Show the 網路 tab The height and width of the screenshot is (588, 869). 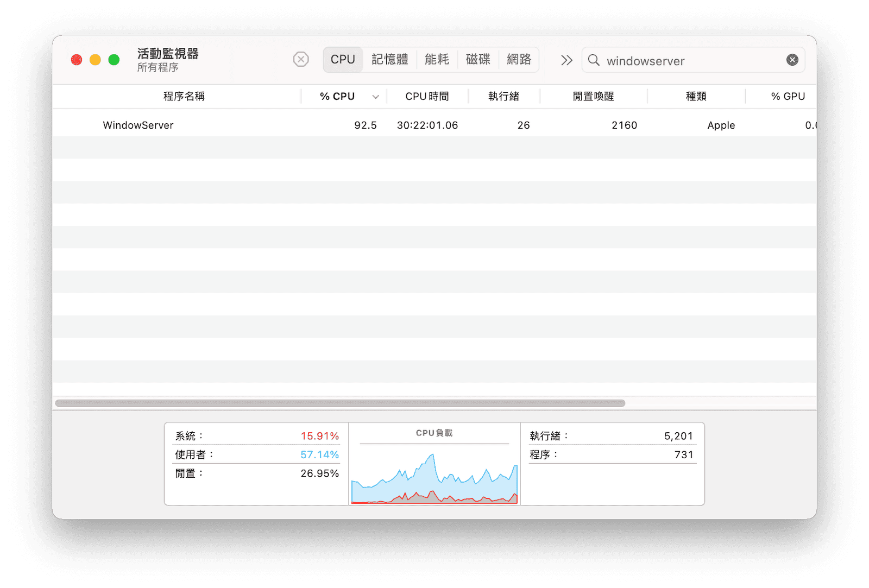[x=519, y=60]
